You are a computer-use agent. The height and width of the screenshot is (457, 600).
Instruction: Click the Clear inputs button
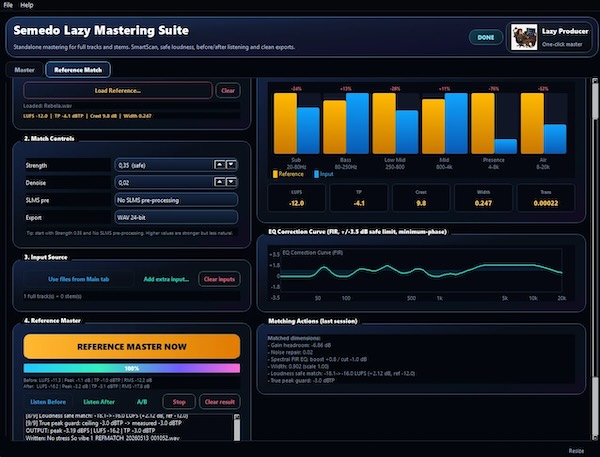pyautogui.click(x=219, y=279)
